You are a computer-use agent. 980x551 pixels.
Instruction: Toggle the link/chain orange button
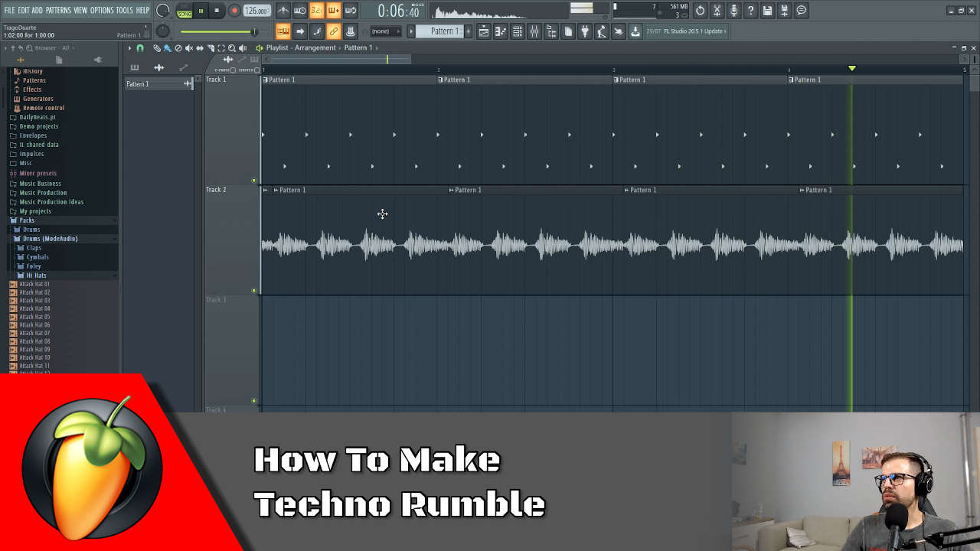click(333, 31)
